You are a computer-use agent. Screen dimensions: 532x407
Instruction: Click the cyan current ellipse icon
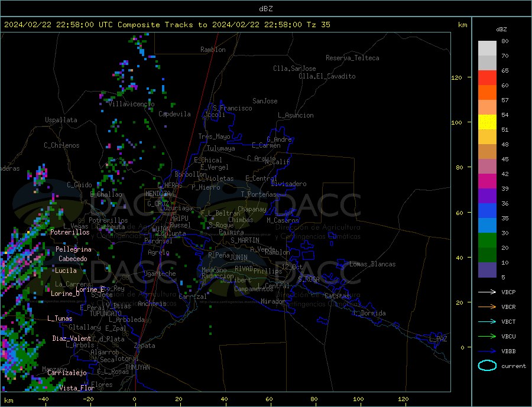[x=487, y=366]
